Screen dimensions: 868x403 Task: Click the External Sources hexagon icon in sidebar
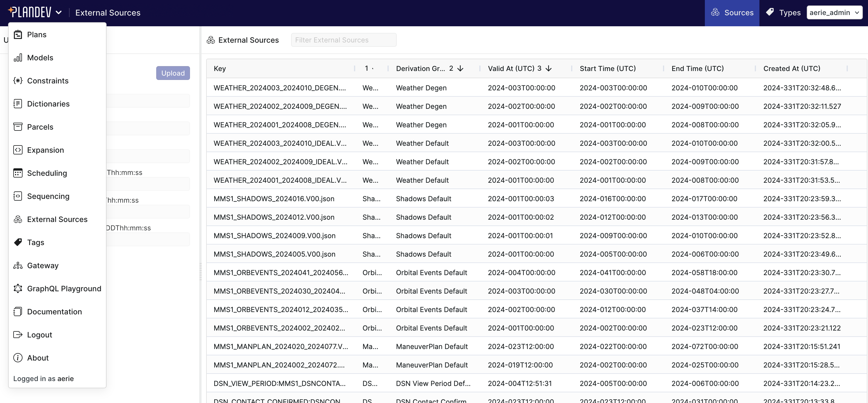click(x=18, y=219)
